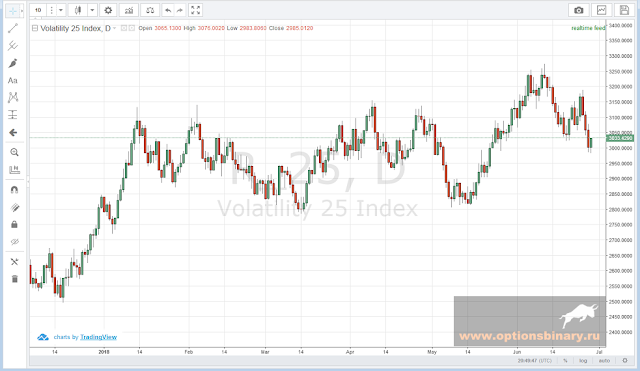Viewport: 640px width, 371px height.
Task: Open chart properties gear
Action: tap(108, 10)
